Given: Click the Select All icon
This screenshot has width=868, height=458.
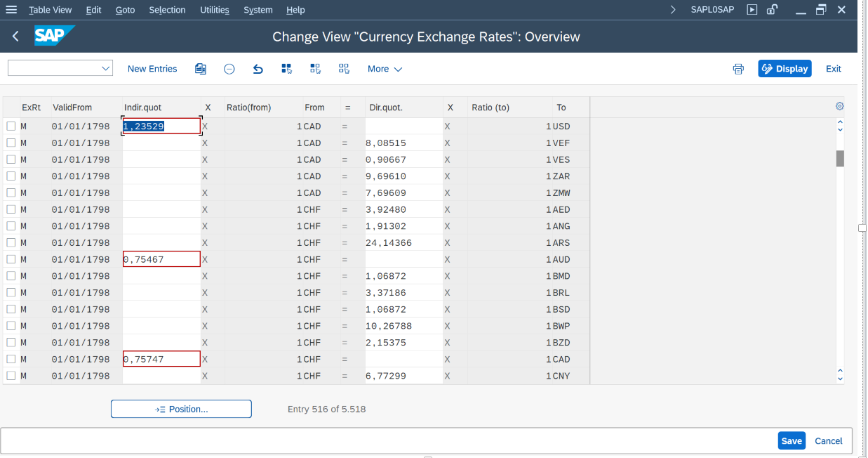Looking at the screenshot, I should coord(286,69).
